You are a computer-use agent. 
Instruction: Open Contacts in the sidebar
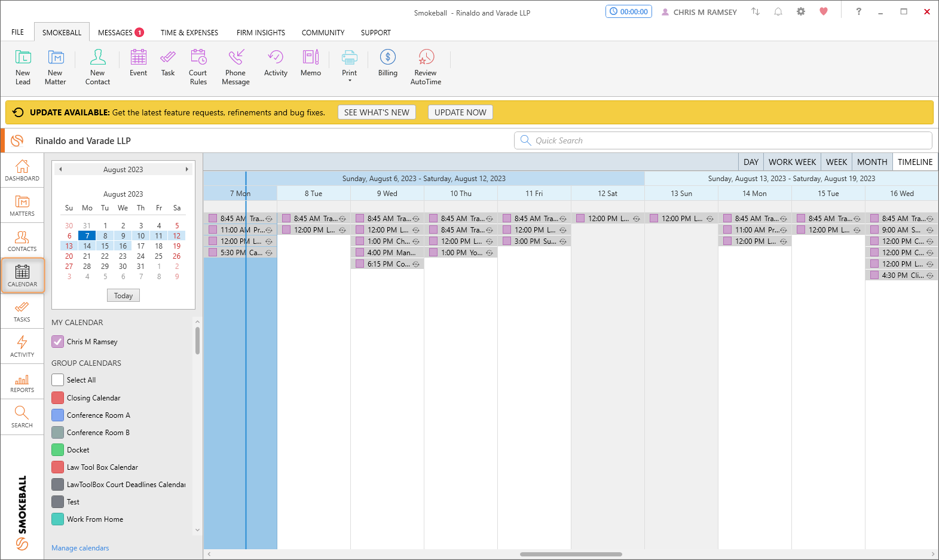click(x=22, y=241)
